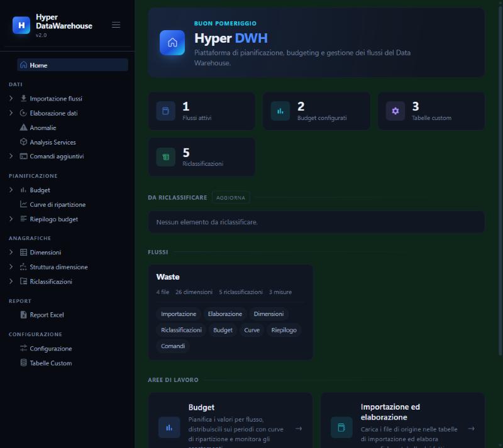Screen dimensions: 503x448
Task: Click the Analysis Services cube icon
Action: pos(23,142)
